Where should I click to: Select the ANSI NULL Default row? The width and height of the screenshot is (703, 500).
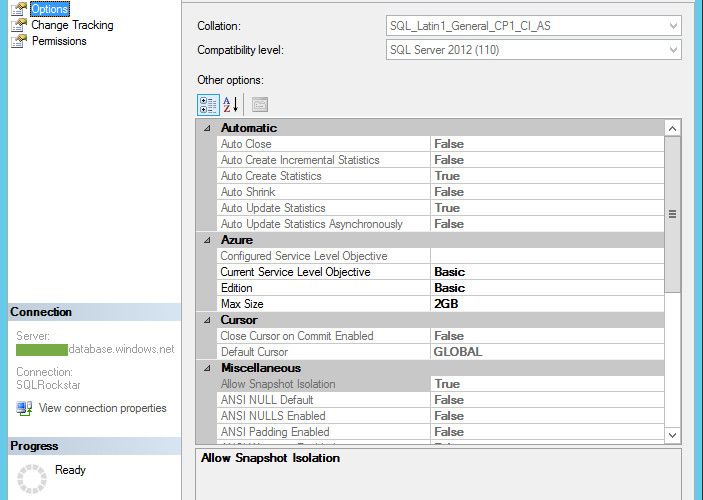coord(440,400)
